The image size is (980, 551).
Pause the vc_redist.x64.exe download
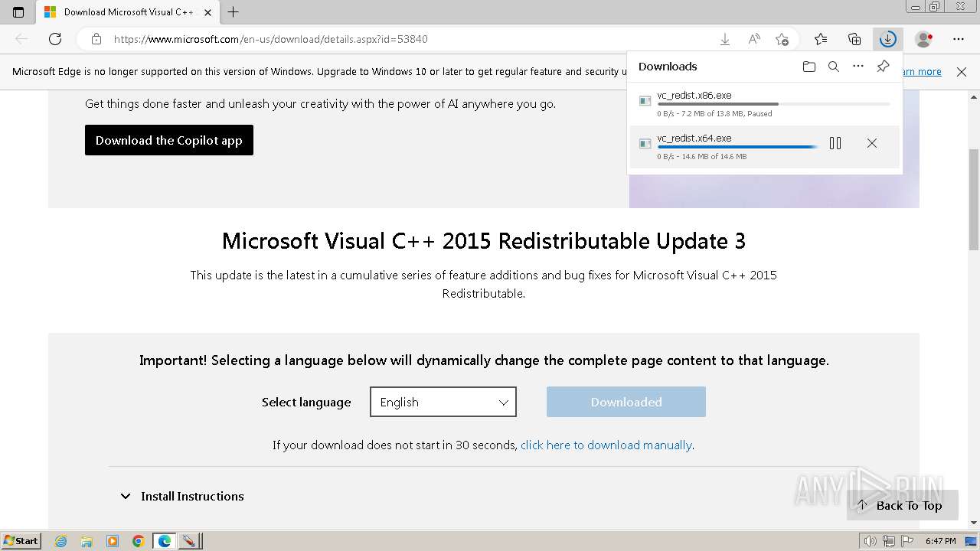[835, 143]
